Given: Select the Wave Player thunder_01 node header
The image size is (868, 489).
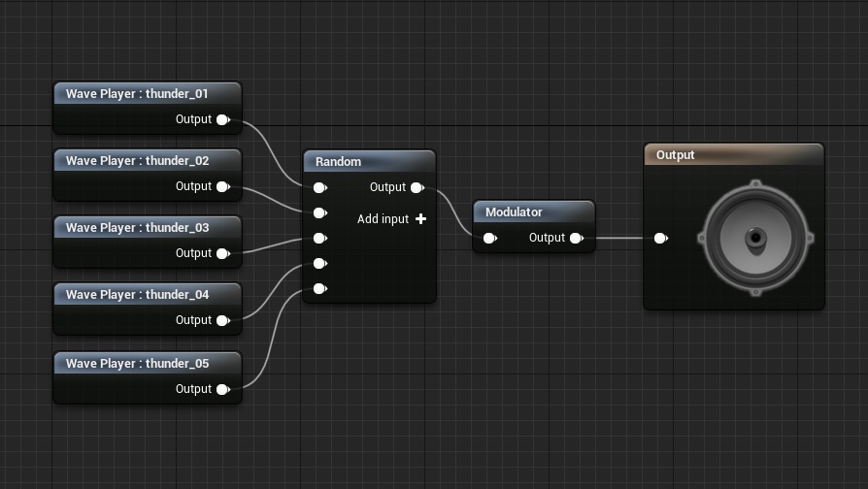Looking at the screenshot, I should (x=147, y=94).
